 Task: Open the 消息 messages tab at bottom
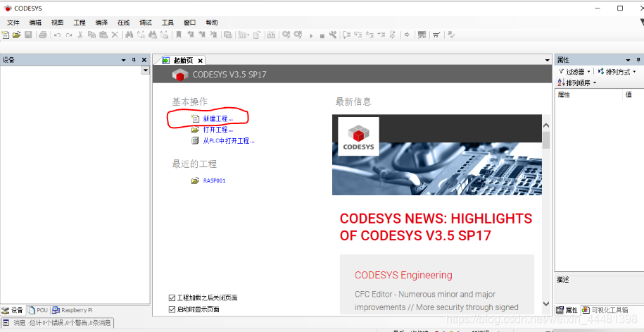click(58, 323)
